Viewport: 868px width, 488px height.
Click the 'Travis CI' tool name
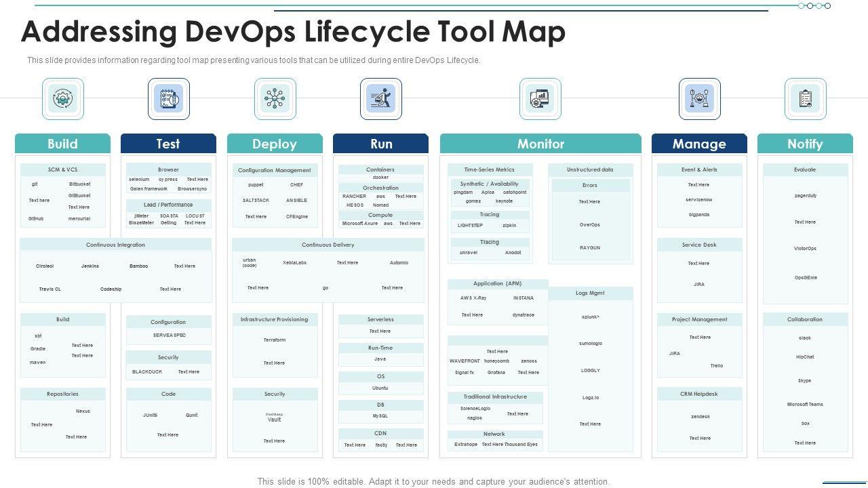50,289
